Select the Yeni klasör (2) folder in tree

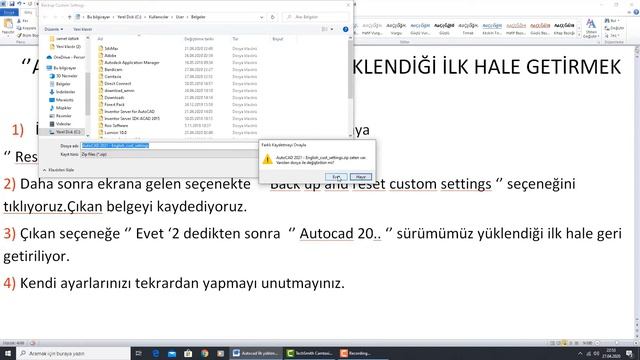pos(65,47)
